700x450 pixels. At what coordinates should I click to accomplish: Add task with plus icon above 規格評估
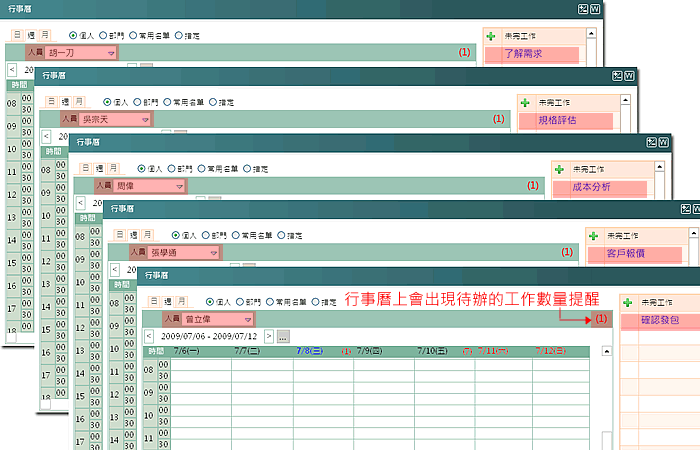coord(525,102)
